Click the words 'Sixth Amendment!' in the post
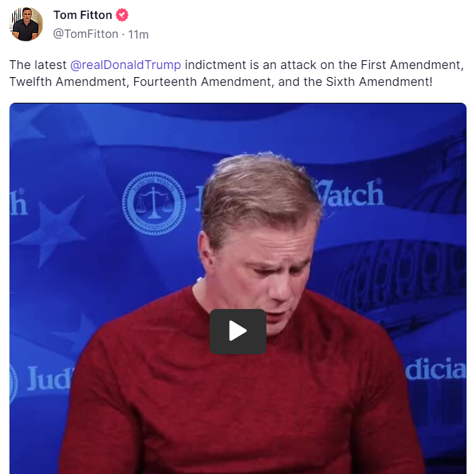 (379, 82)
